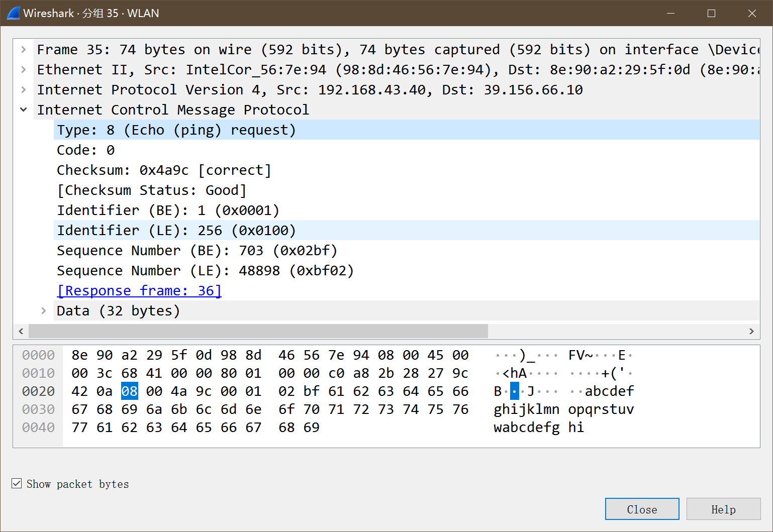Click the ASCII text 'wabcdefg'
This screenshot has height=532, width=773.
click(527, 427)
